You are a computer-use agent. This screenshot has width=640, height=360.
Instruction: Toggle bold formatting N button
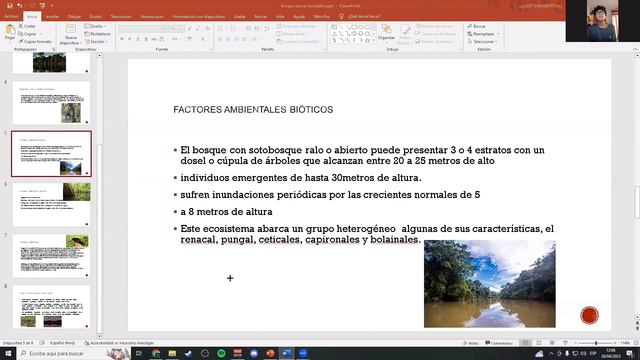tap(122, 39)
